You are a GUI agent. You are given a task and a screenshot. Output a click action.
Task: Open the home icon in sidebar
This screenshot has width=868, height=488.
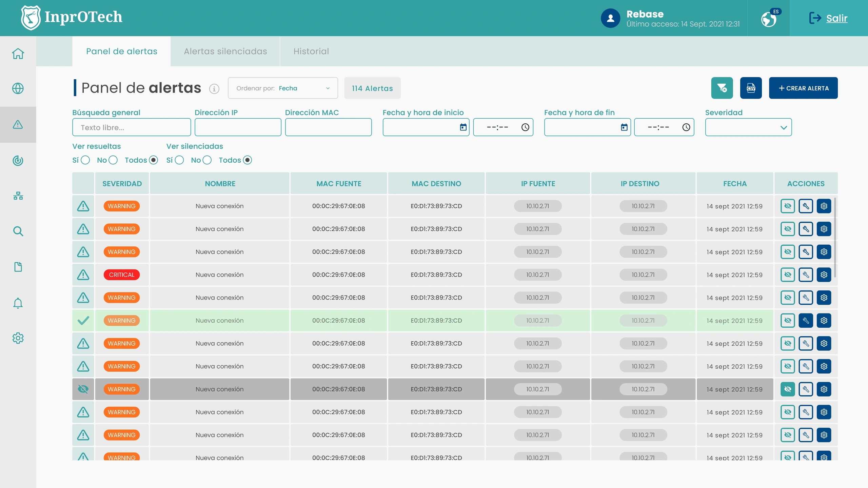(x=18, y=54)
